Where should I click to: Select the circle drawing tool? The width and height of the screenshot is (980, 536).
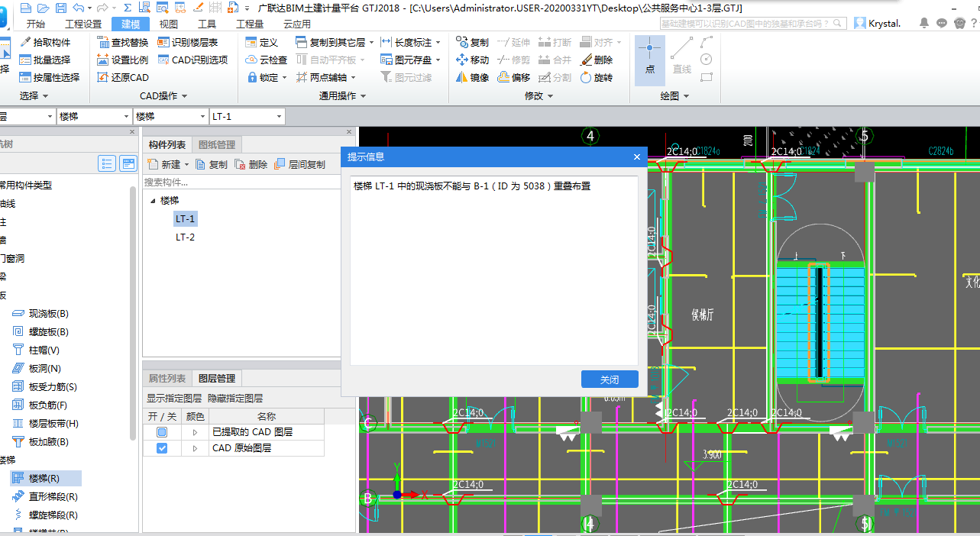707,60
